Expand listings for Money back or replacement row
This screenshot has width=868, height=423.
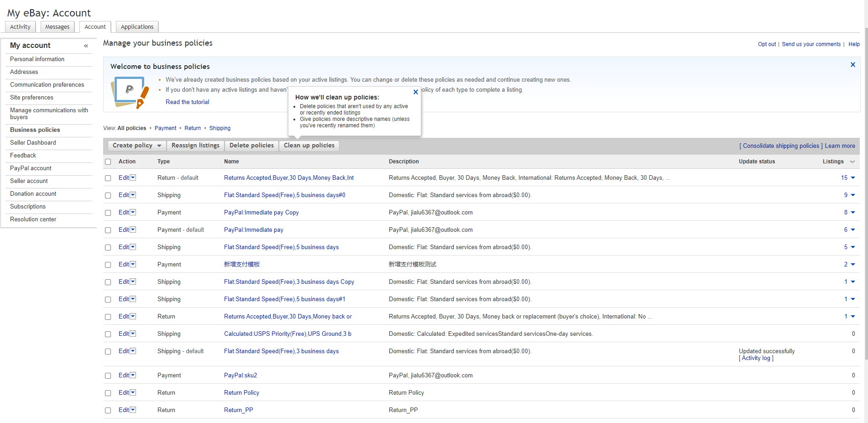click(853, 317)
